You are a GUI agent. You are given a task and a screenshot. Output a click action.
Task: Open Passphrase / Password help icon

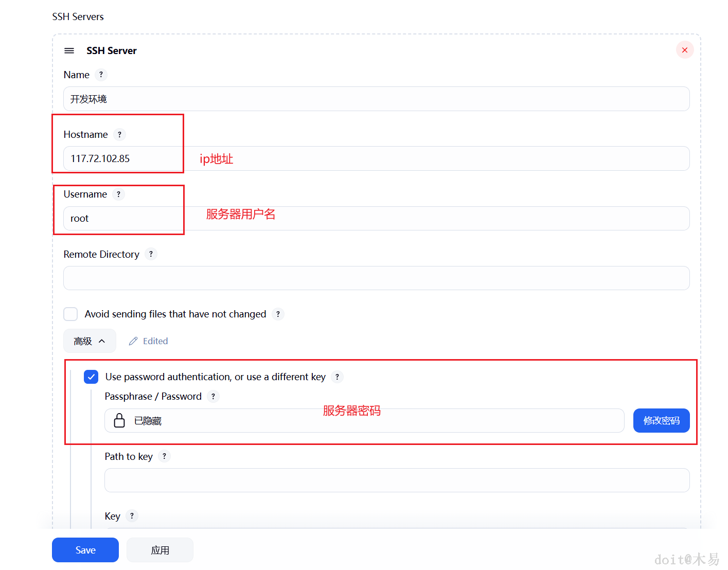coord(213,396)
